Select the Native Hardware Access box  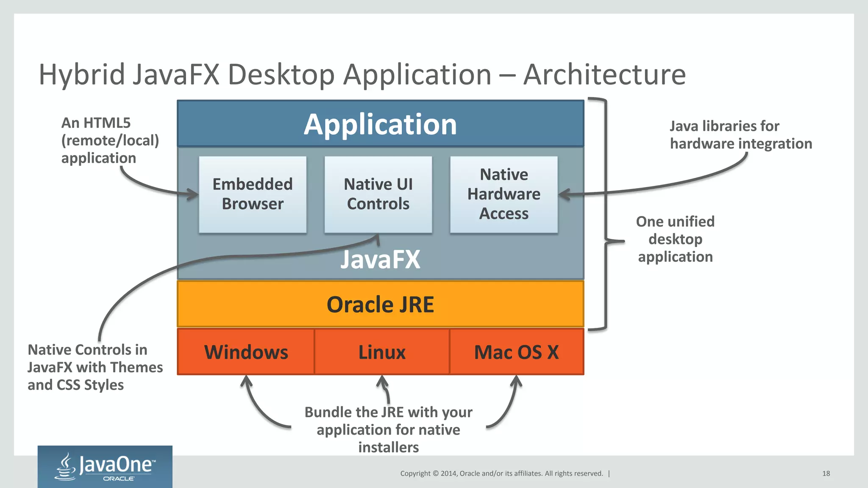(x=504, y=194)
